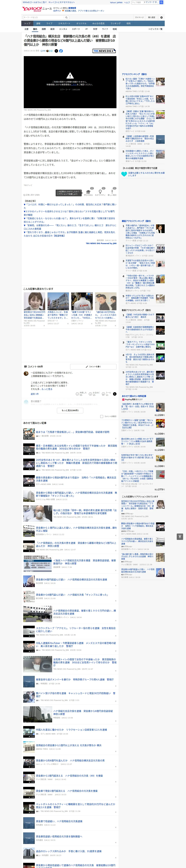186x868 pixels.
Task: Open the 始まりは「万馬券で借金帳消しに recommended article
Action: pyautogui.click(x=73, y=432)
